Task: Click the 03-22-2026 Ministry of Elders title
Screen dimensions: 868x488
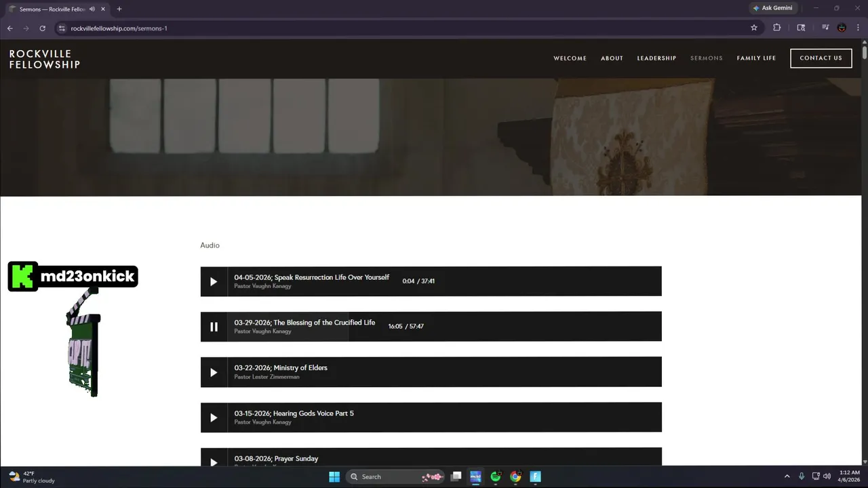Action: 281,368
